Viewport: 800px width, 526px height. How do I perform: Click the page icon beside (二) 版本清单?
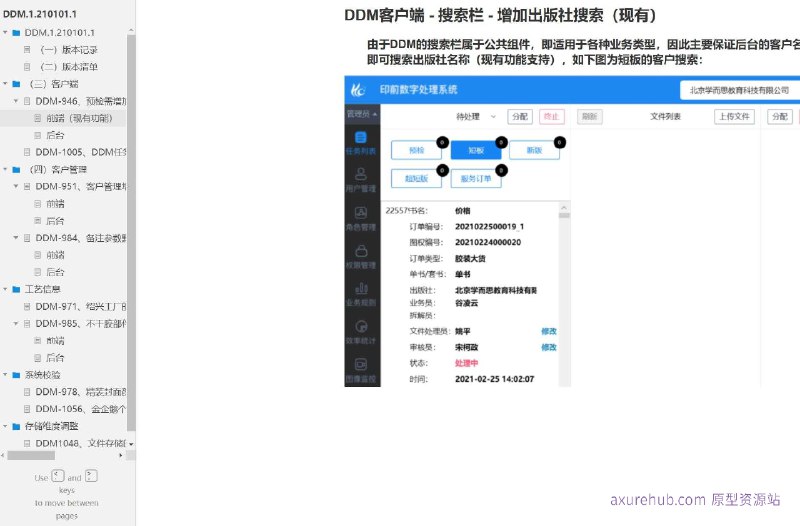[27, 67]
